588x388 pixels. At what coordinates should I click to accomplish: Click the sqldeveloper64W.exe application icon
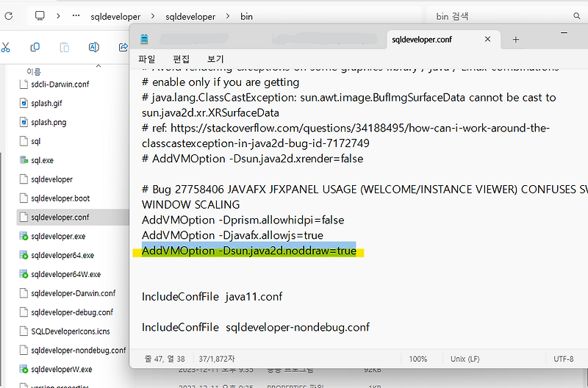click(24, 274)
